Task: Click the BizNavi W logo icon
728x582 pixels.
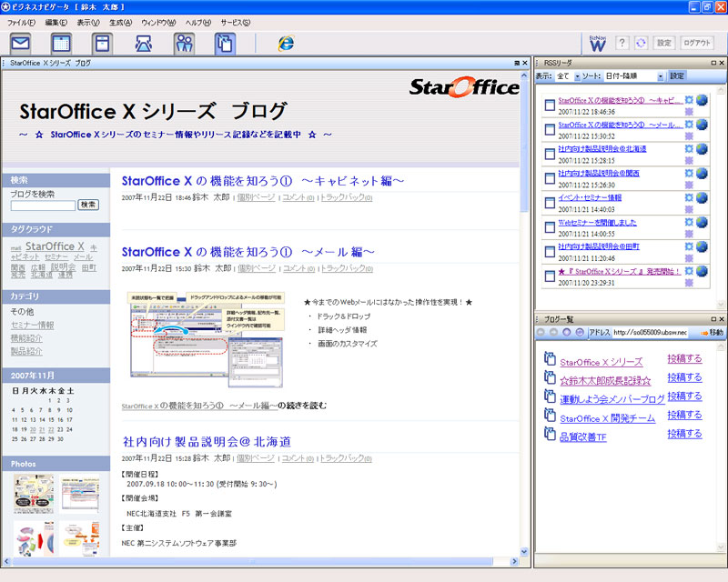Action: 597,43
